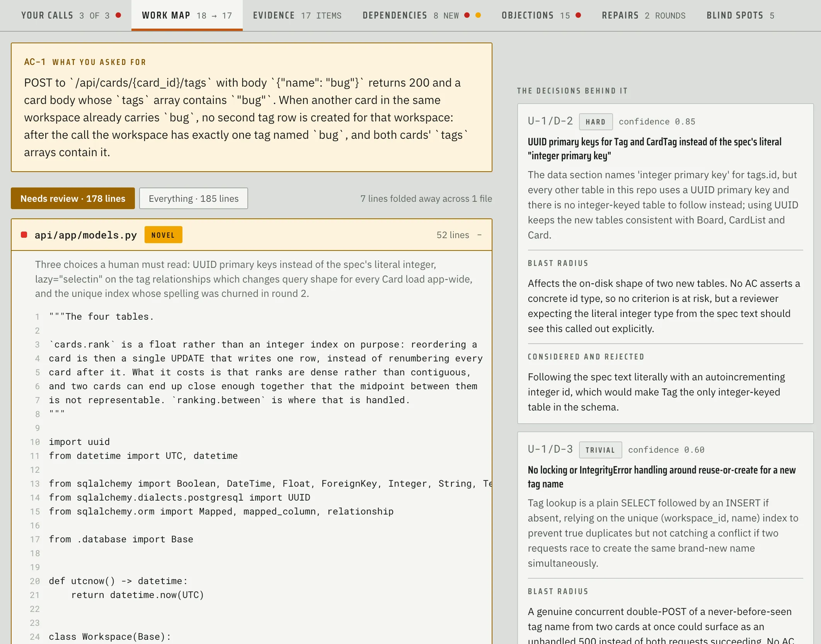Click the red dot on the Your Calls tab
Viewport: 821px width, 644px height.
point(119,15)
